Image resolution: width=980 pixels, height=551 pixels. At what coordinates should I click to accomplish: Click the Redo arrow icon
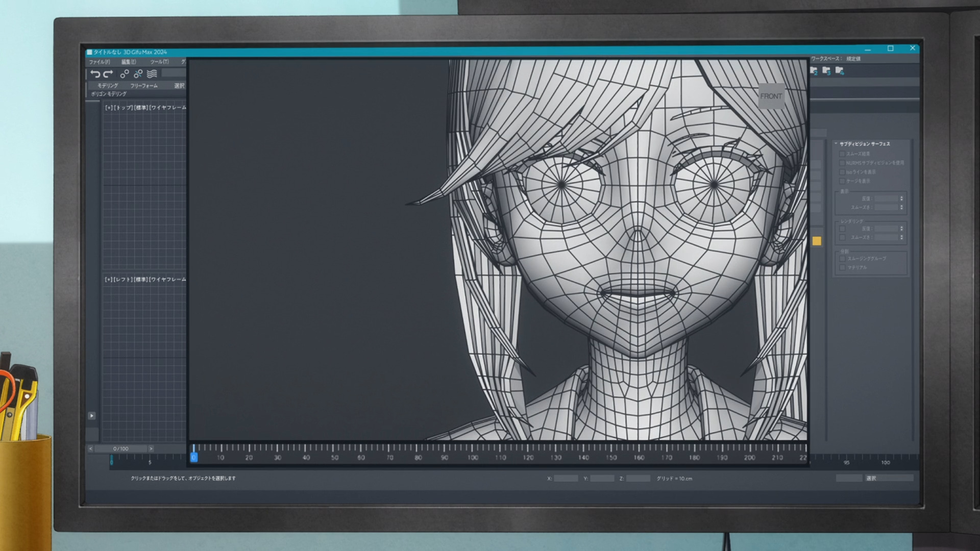pos(108,74)
